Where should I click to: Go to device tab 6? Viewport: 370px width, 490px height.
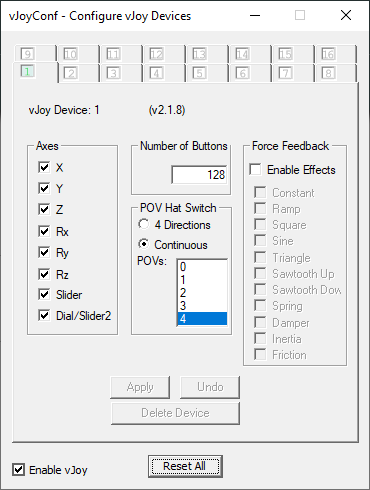tap(250, 73)
